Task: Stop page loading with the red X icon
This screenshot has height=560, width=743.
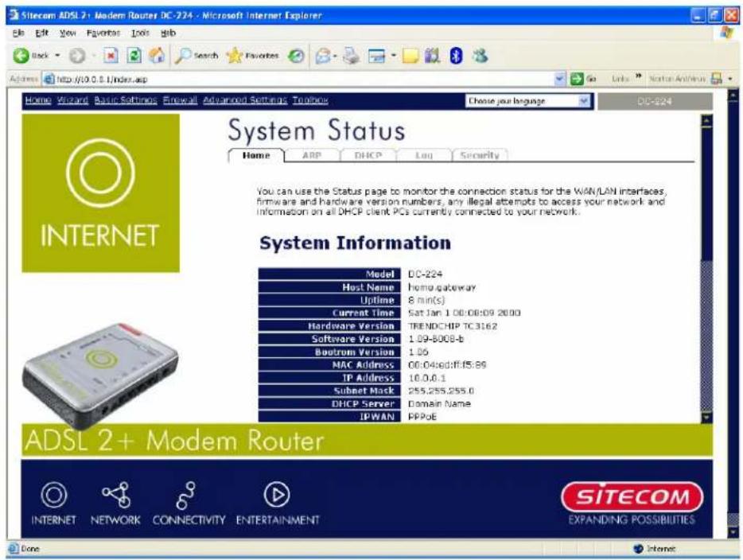Action: tap(111, 56)
